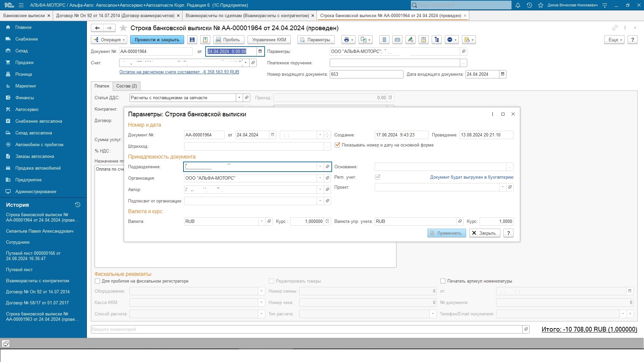
Task: Expand the Статья ДДС dropdown
Action: click(239, 98)
